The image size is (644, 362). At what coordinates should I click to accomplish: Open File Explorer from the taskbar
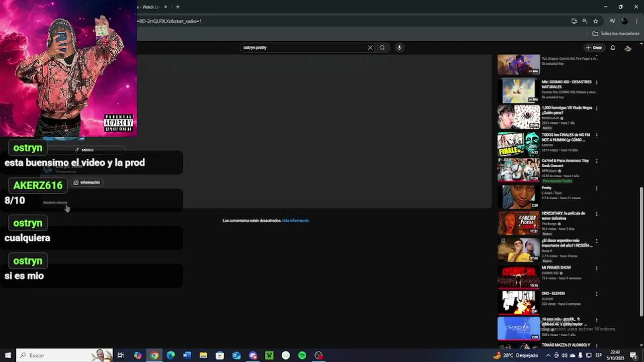point(204,355)
